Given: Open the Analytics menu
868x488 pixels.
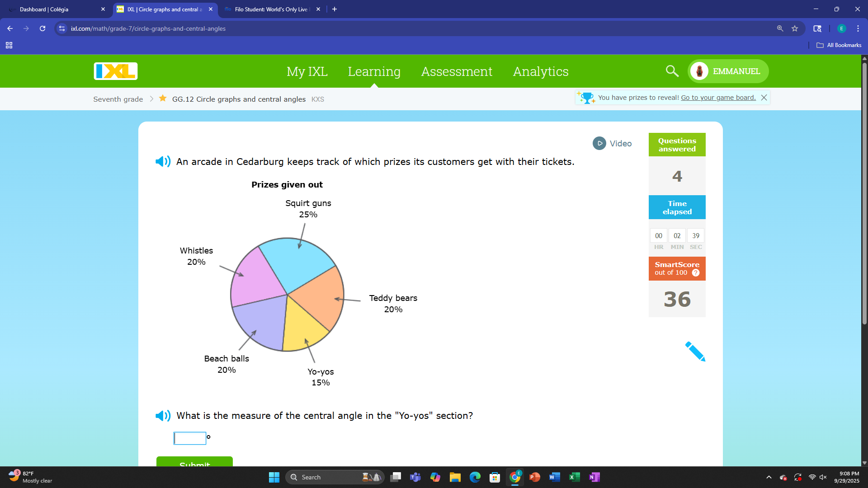Looking at the screenshot, I should pos(541,71).
